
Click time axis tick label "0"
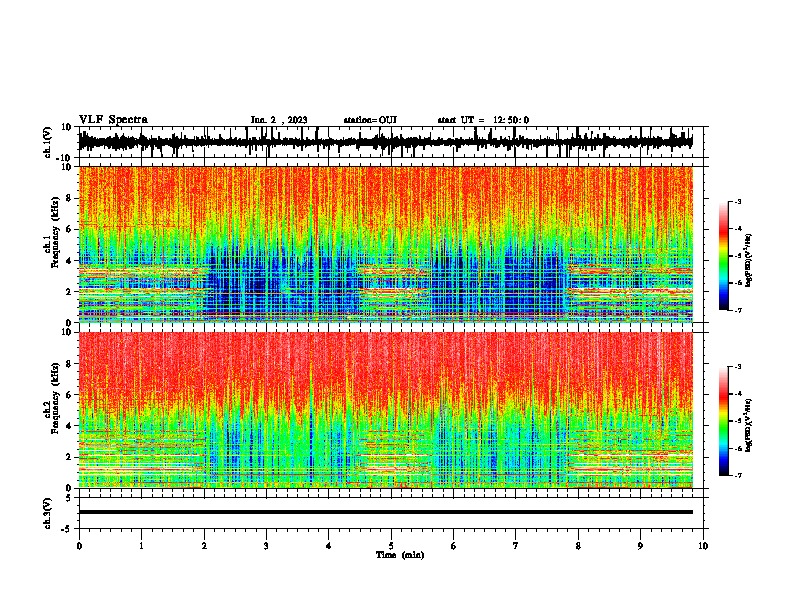coord(79,546)
